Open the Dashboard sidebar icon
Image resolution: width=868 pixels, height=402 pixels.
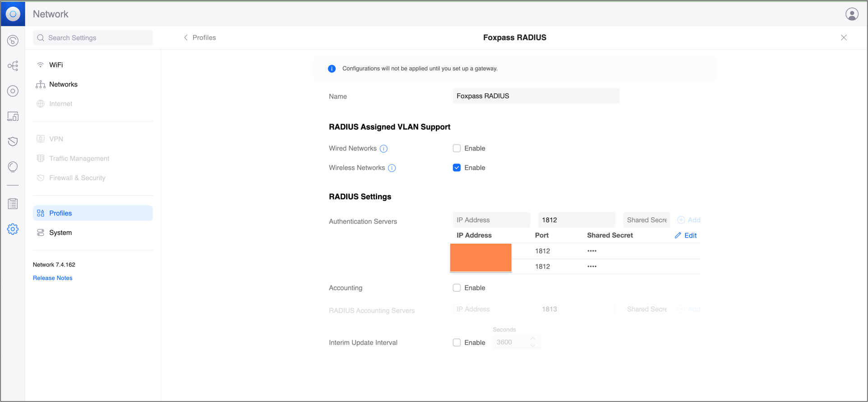[x=13, y=41]
